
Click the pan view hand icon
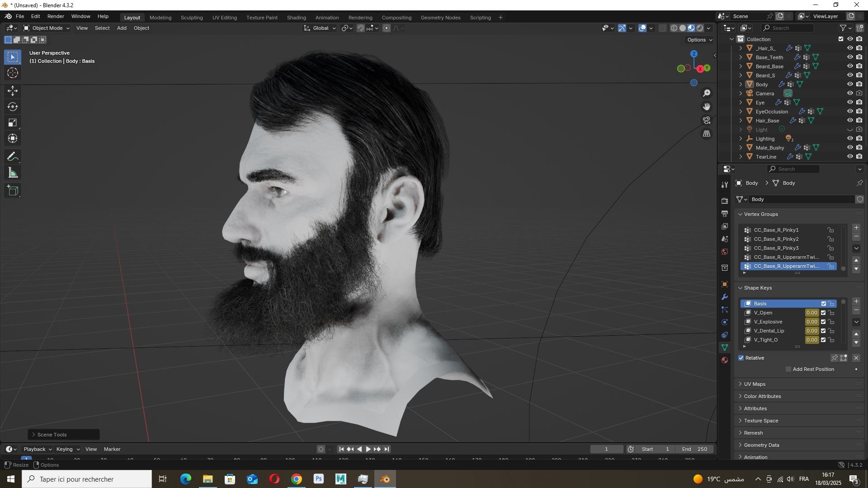coord(707,107)
